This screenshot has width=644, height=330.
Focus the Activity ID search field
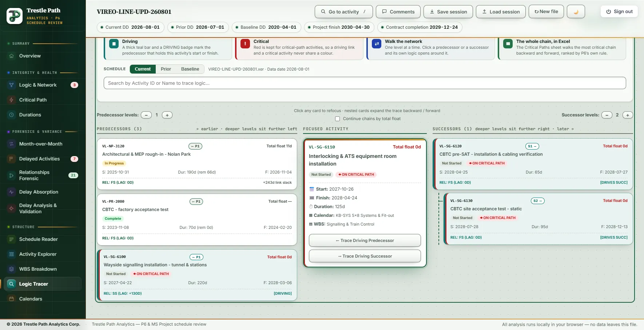(365, 83)
